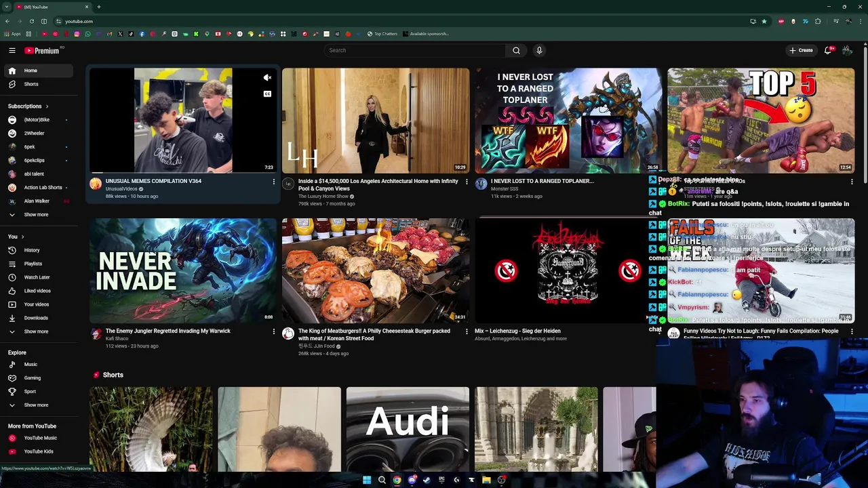This screenshot has height=488, width=868.
Task: Open File Explorer from taskbar
Action: coord(486,480)
